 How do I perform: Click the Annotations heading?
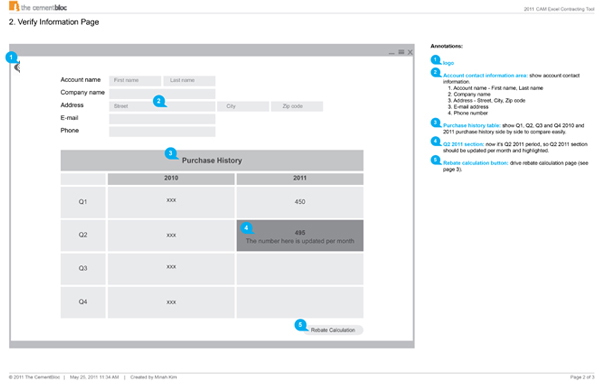447,46
